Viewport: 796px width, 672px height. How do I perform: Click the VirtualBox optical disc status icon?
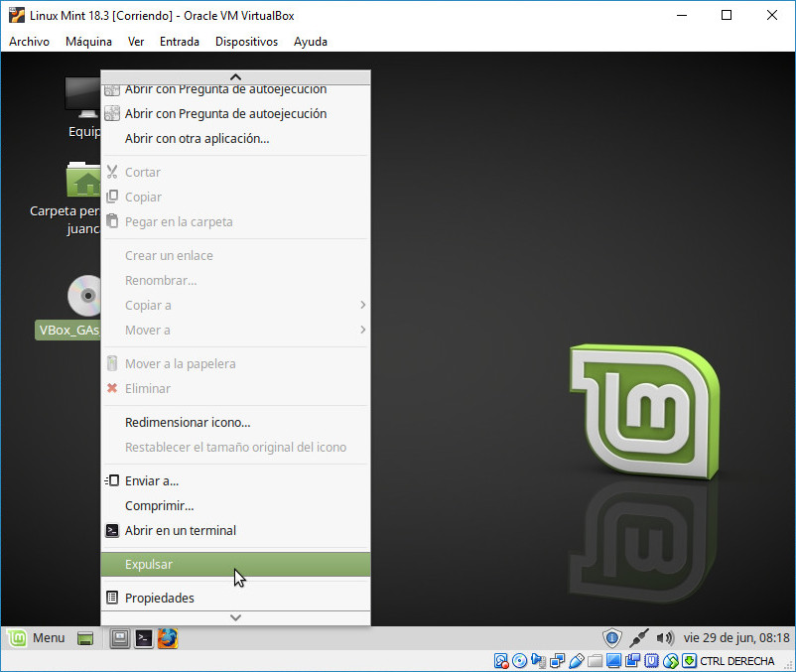519,661
